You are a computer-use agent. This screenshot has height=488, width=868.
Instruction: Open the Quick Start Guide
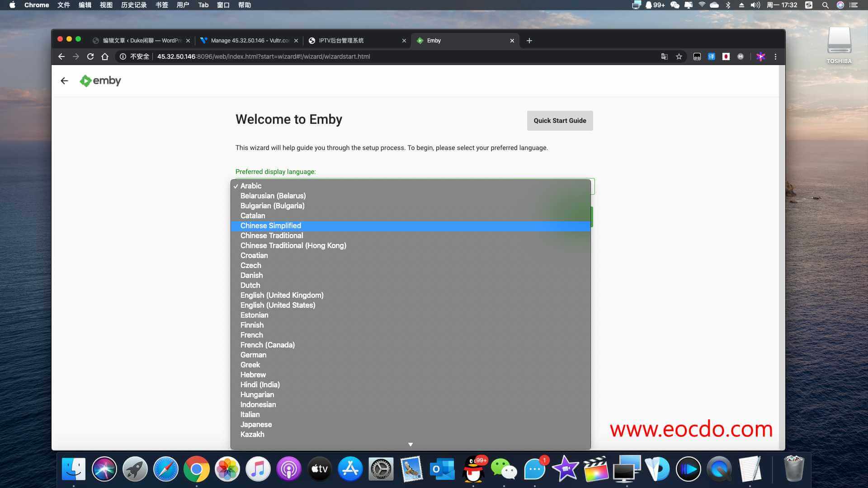coord(560,121)
